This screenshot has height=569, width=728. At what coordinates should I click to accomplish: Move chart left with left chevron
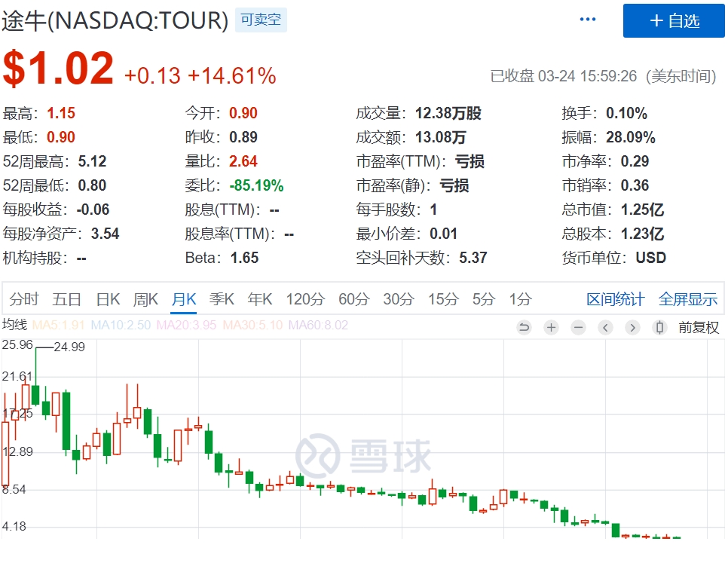coord(605,328)
